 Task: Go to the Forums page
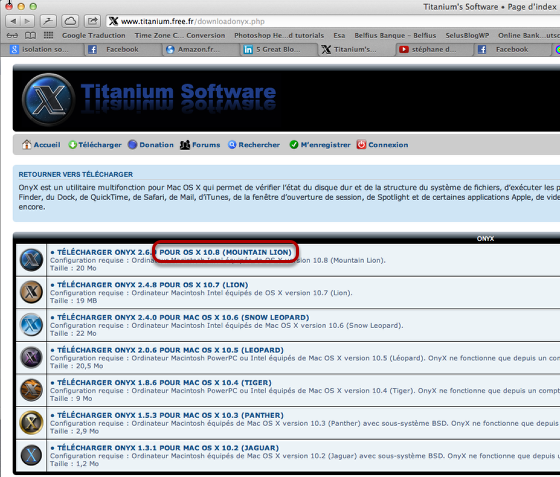(x=200, y=145)
